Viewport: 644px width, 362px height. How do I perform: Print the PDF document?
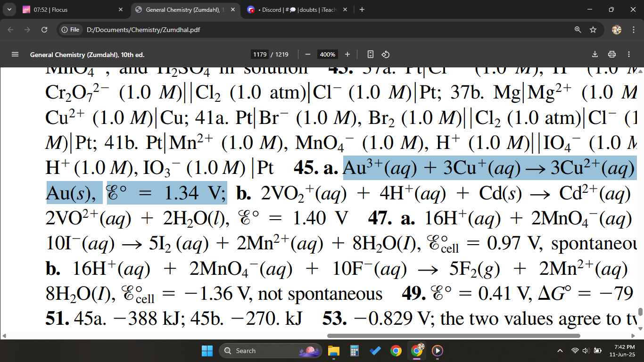click(612, 55)
